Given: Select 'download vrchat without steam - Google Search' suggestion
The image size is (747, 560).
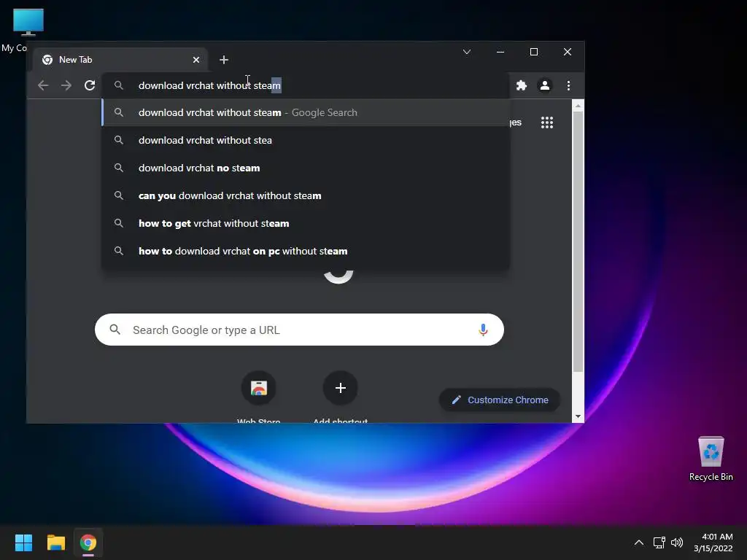Looking at the screenshot, I should point(306,113).
